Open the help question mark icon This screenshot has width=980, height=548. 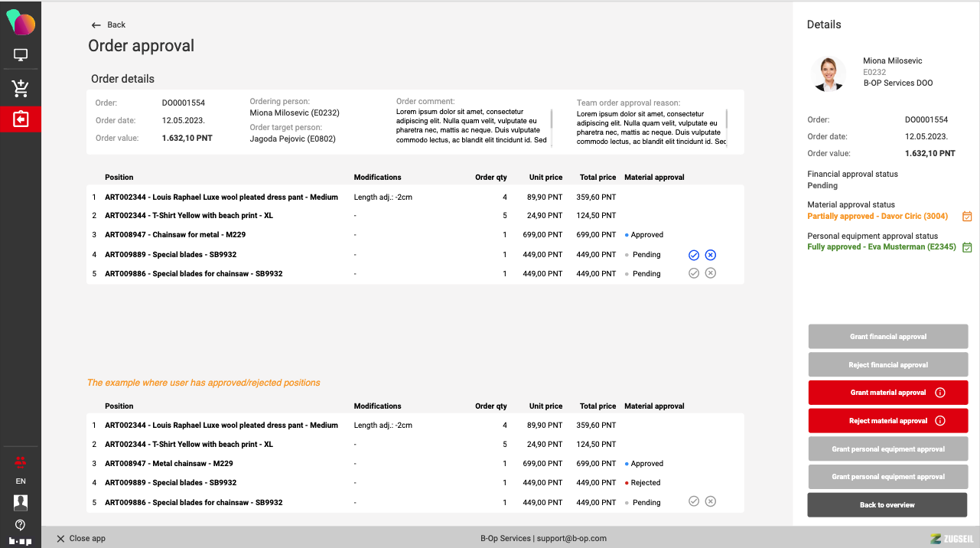21,524
